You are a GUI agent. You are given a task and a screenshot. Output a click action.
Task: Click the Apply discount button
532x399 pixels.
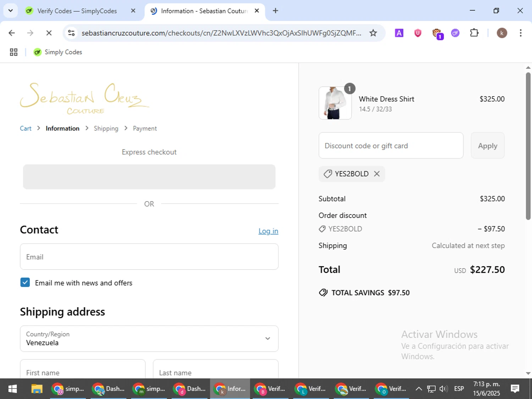coord(487,145)
